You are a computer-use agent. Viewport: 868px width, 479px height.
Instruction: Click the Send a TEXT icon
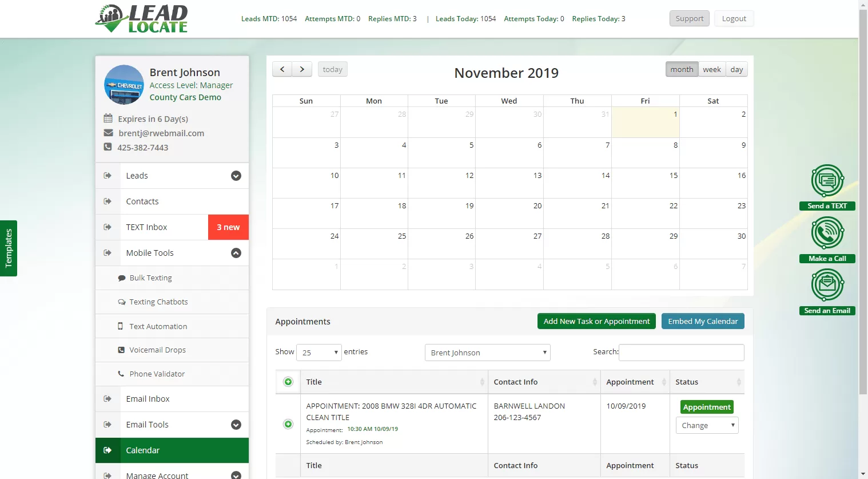(827, 181)
